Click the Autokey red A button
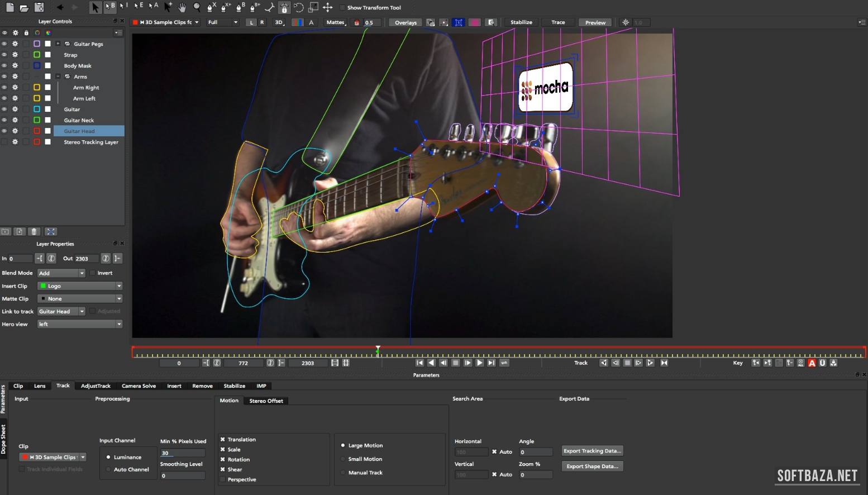 point(812,363)
